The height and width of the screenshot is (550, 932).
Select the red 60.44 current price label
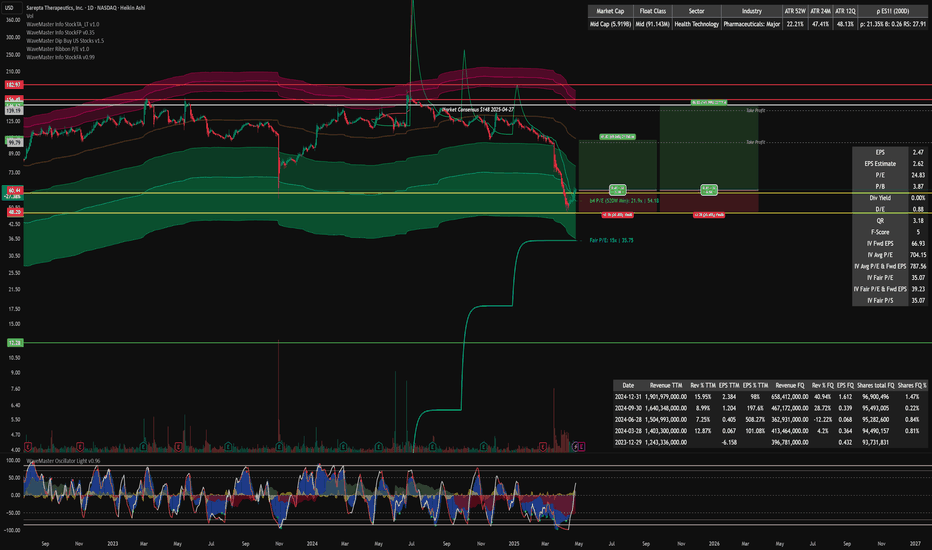tap(14, 190)
